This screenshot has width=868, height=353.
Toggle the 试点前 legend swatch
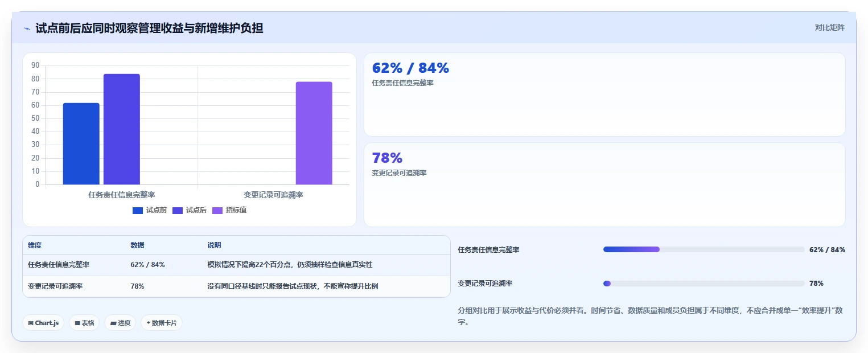point(138,211)
